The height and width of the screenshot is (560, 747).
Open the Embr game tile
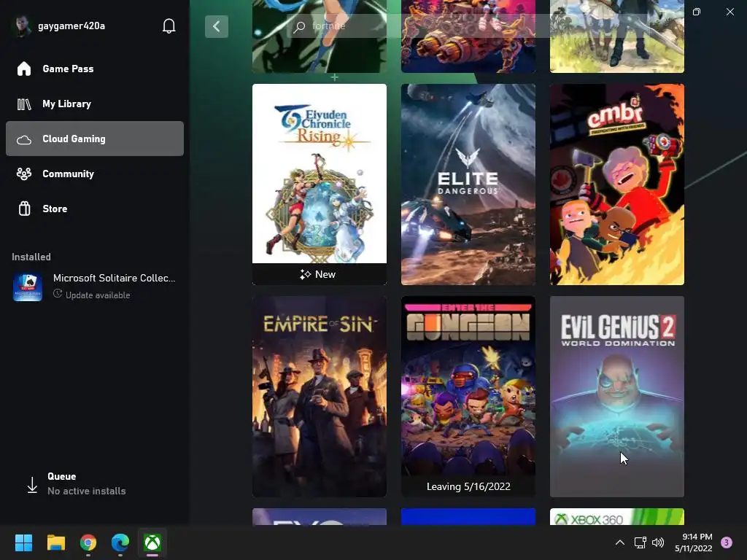617,184
